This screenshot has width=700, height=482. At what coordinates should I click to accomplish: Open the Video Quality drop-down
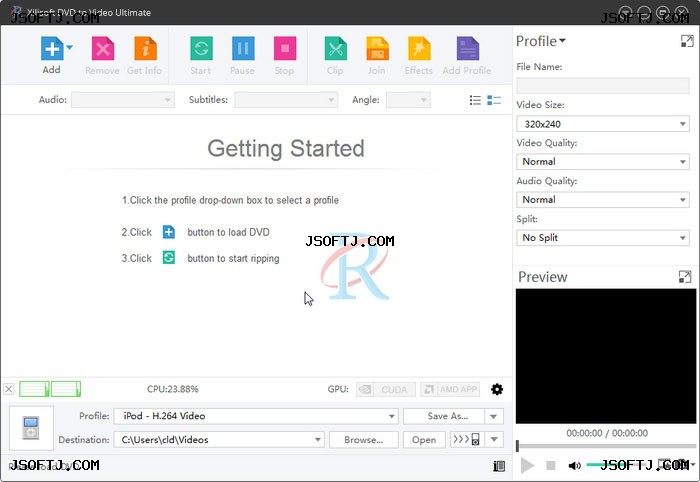[603, 162]
